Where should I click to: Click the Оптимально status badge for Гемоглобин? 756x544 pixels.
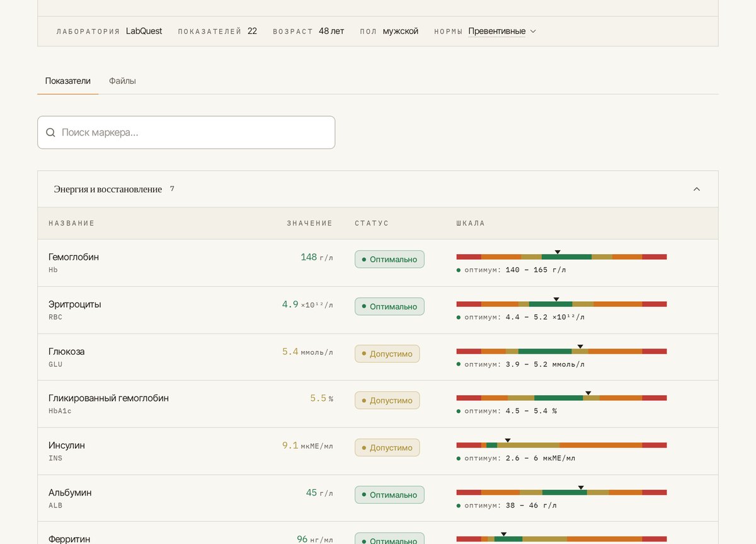389,259
